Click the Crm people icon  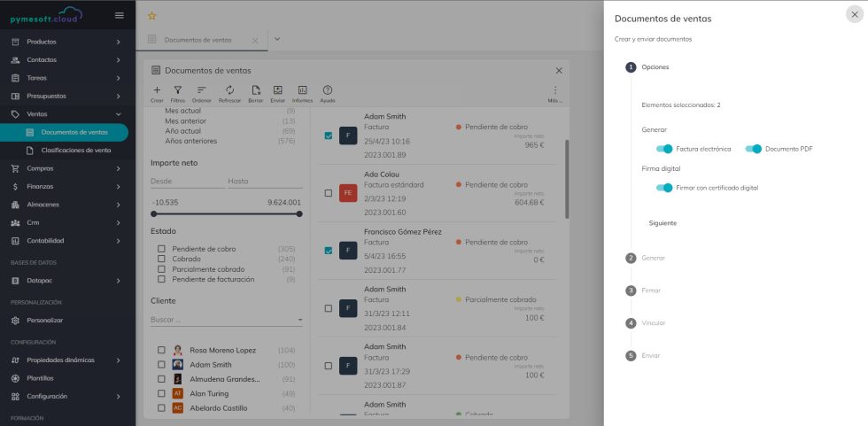(16, 222)
